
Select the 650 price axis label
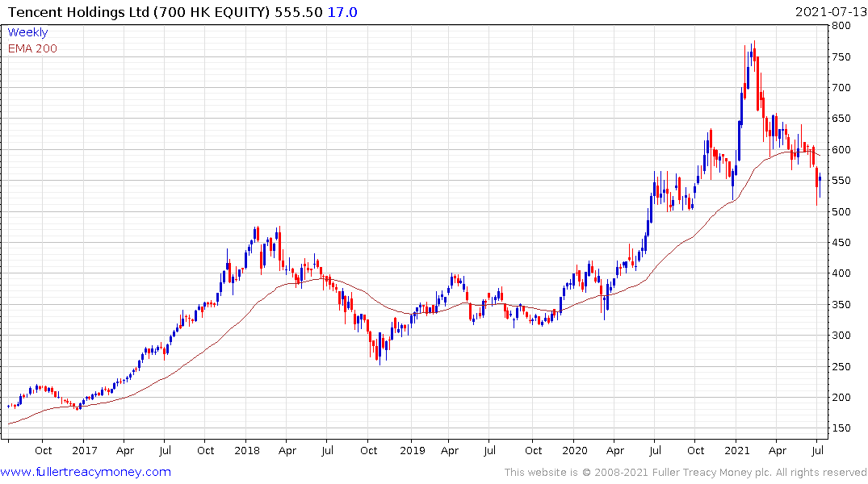pos(841,119)
